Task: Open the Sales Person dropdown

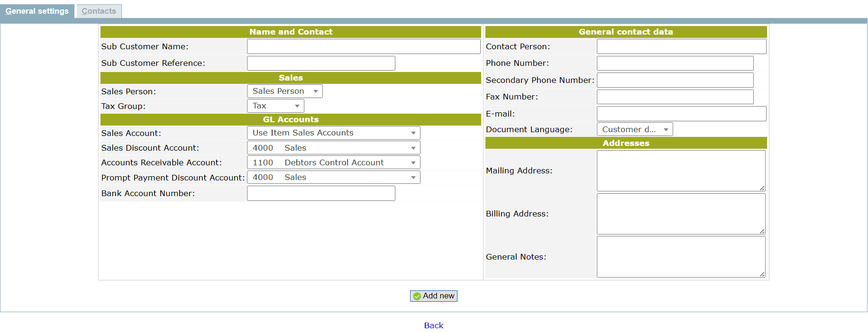Action: click(284, 91)
